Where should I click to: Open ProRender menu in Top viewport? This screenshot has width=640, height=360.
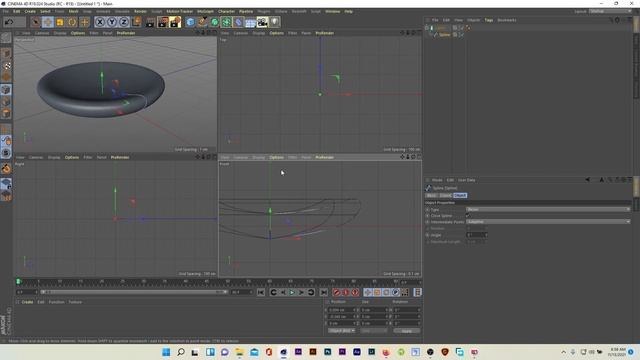[324, 33]
